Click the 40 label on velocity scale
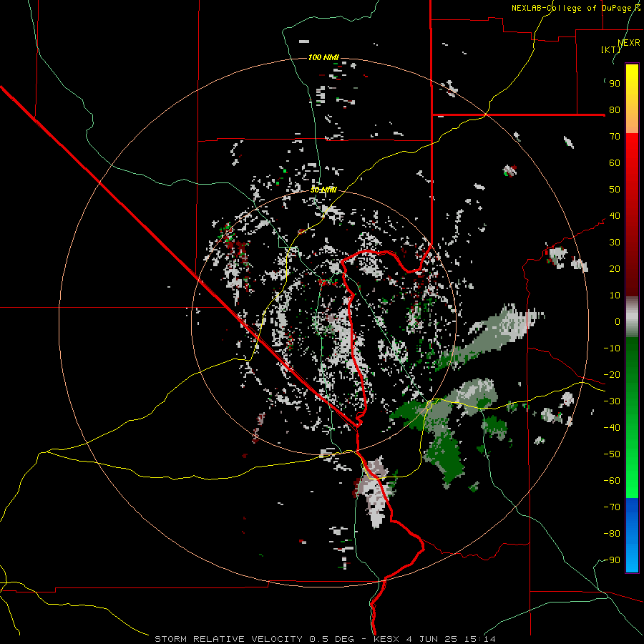The height and width of the screenshot is (644, 644). click(x=615, y=215)
